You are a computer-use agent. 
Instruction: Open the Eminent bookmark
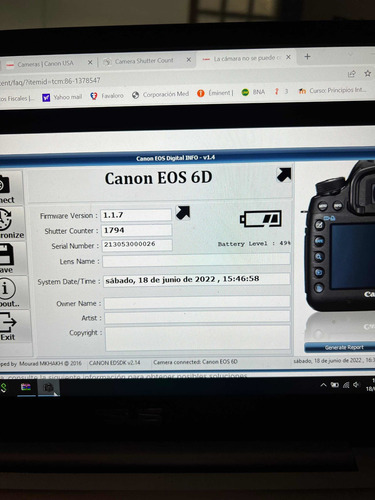coord(215,93)
